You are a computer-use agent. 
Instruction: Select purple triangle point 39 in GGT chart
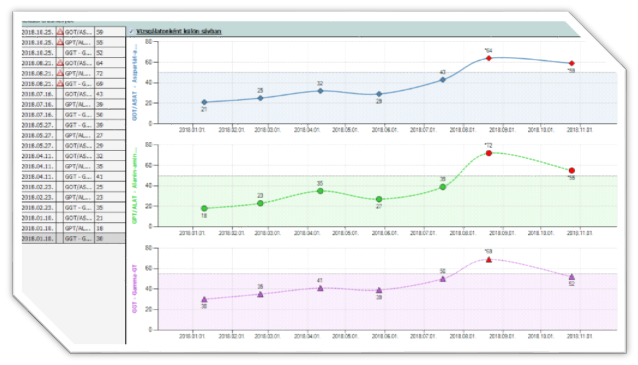[x=379, y=290]
